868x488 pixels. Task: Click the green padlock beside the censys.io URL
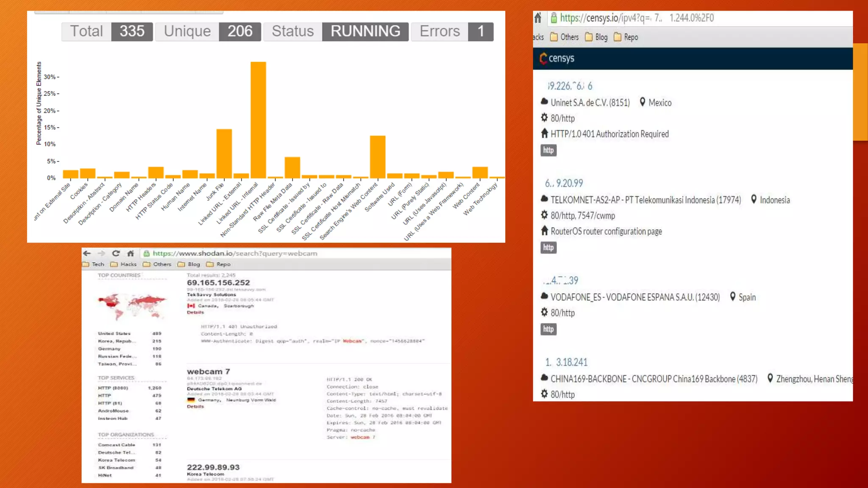tap(554, 18)
